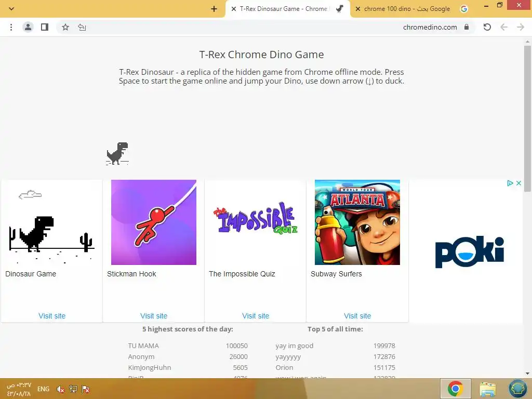
Task: Toggle the Chrome side panel icon
Action: click(45, 27)
